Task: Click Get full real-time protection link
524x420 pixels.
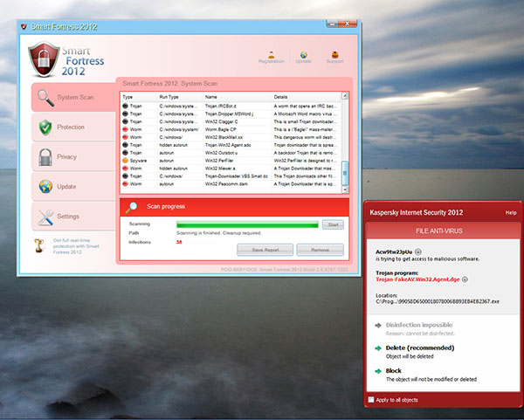Action: pos(76,246)
